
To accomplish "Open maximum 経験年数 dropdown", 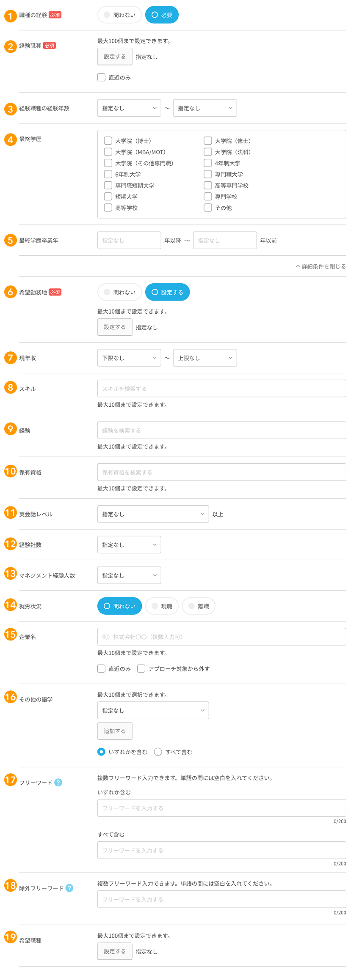I will tap(205, 108).
